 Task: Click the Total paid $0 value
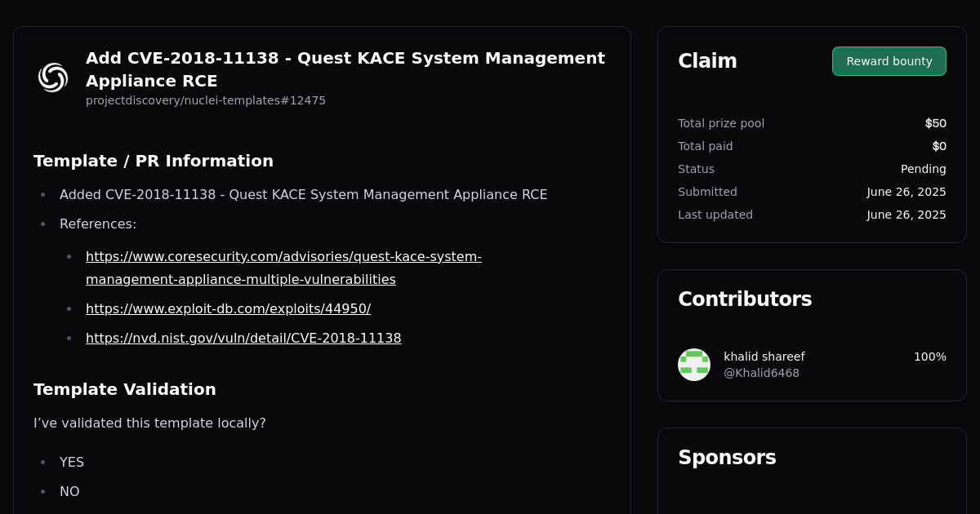[x=940, y=146]
